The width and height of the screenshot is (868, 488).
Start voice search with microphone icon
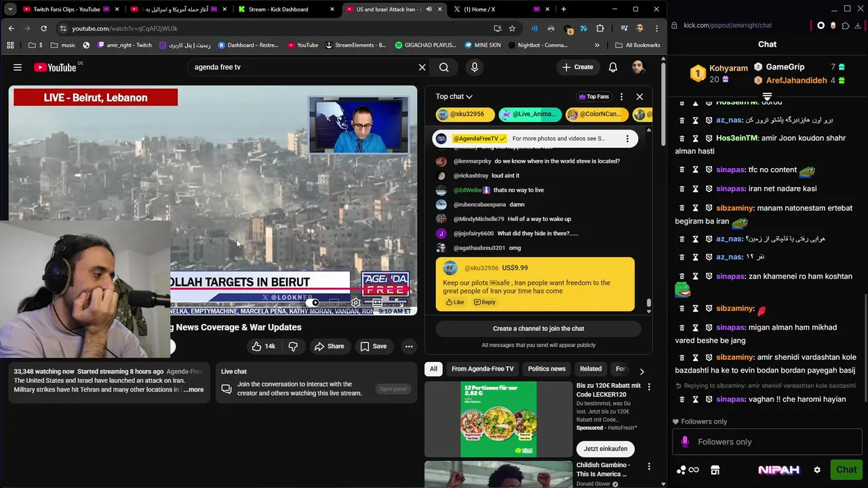coord(475,67)
